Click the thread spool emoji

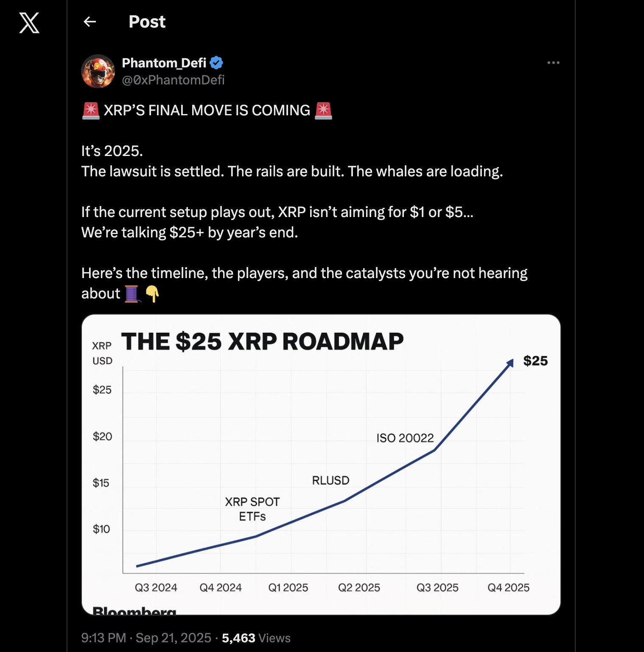pos(132,294)
